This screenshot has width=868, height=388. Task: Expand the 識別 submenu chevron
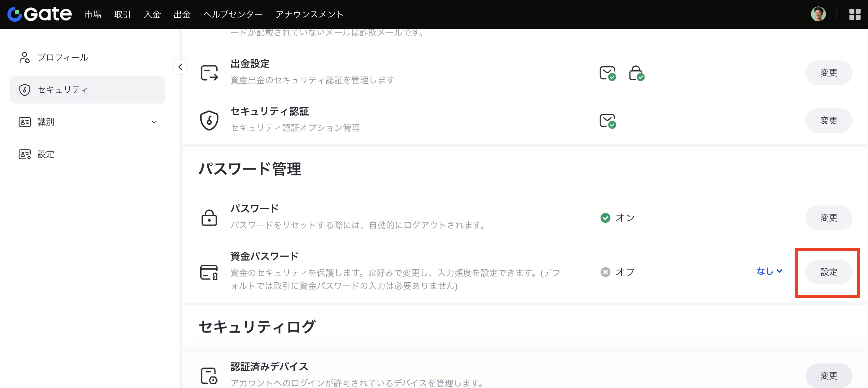154,122
